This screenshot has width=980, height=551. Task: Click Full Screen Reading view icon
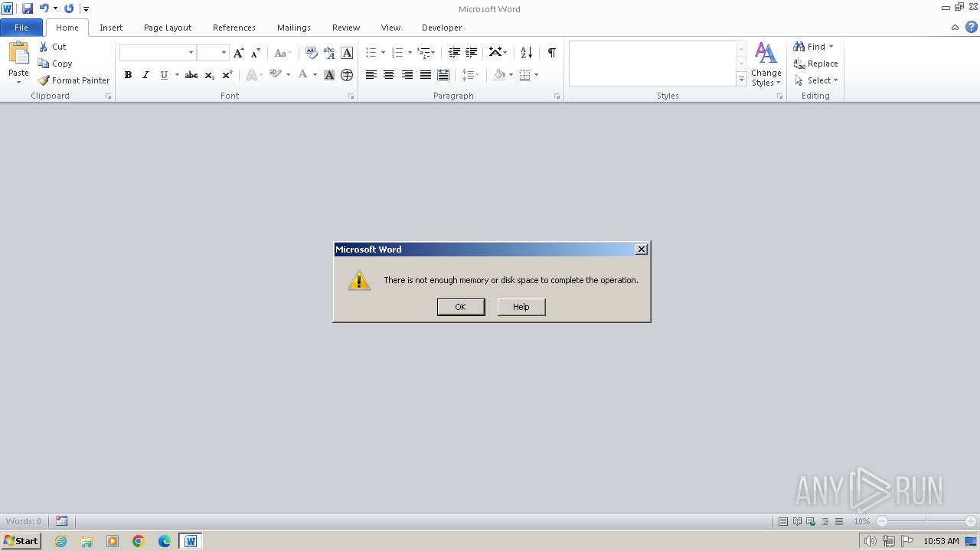tap(797, 521)
